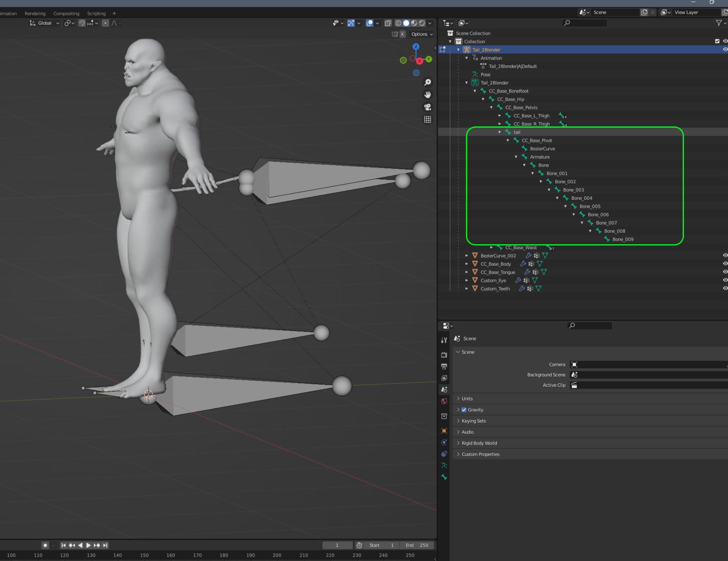Switch to the Rendering workspace tab
The width and height of the screenshot is (728, 561).
[x=35, y=13]
